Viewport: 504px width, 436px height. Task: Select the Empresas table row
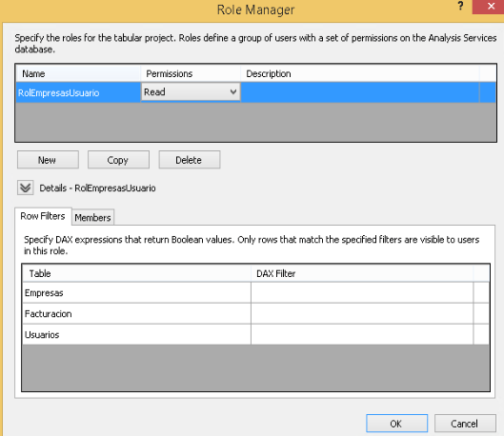tap(136, 293)
